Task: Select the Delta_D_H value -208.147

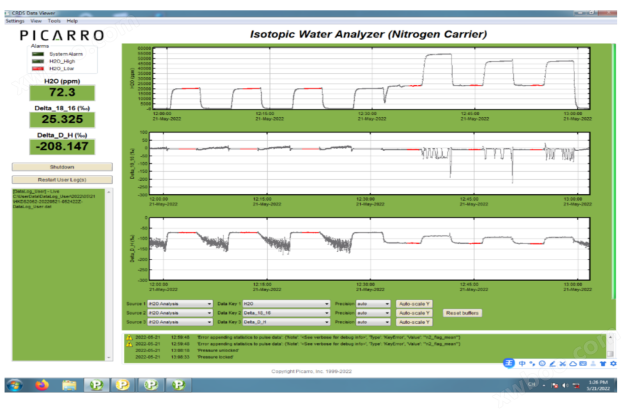Action: pyautogui.click(x=62, y=147)
